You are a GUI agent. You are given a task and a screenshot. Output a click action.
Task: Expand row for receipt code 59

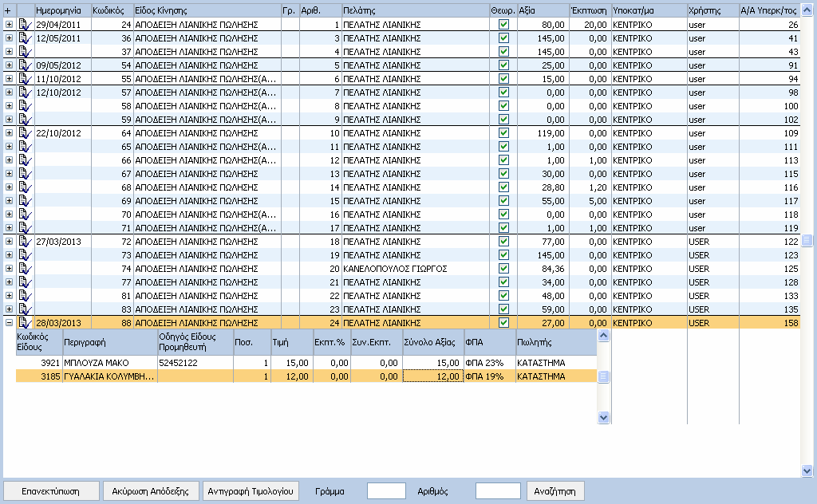coord(9,120)
